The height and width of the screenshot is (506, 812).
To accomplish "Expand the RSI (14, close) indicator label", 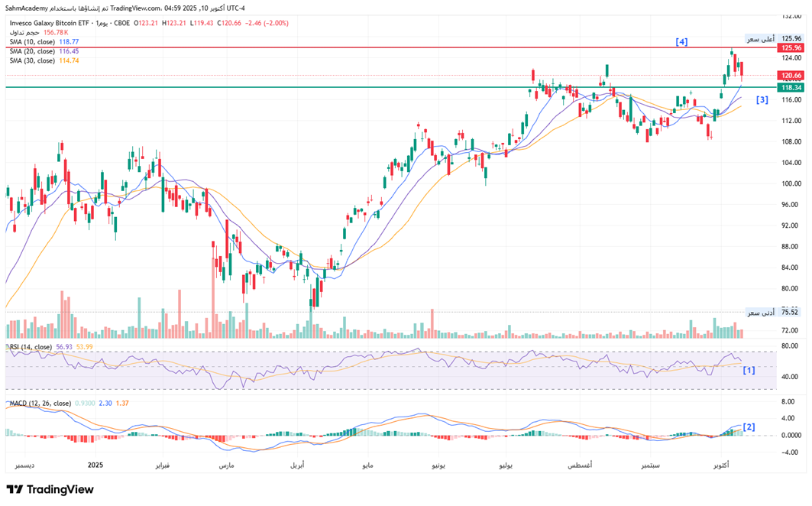I will click(31, 347).
